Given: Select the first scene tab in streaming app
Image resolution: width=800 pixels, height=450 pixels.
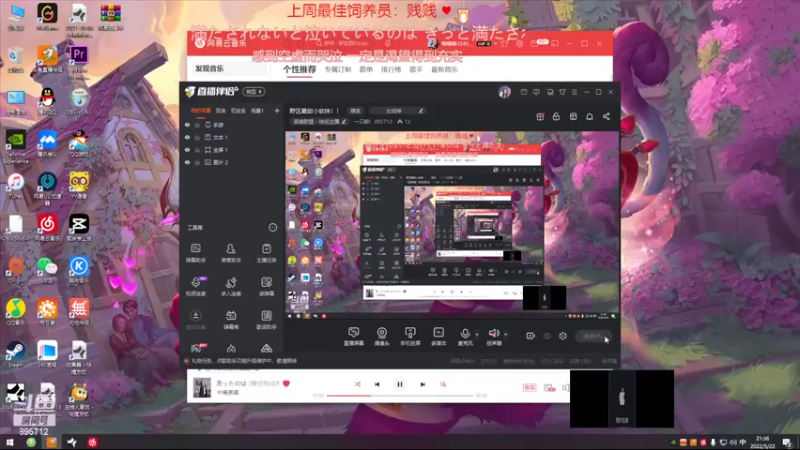Looking at the screenshot, I should [201, 111].
